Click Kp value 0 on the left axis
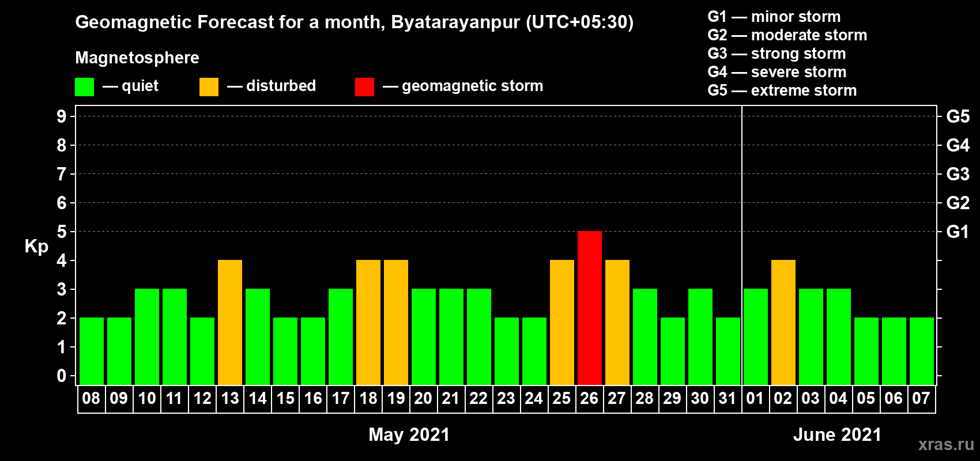Image resolution: width=980 pixels, height=461 pixels. coord(62,376)
